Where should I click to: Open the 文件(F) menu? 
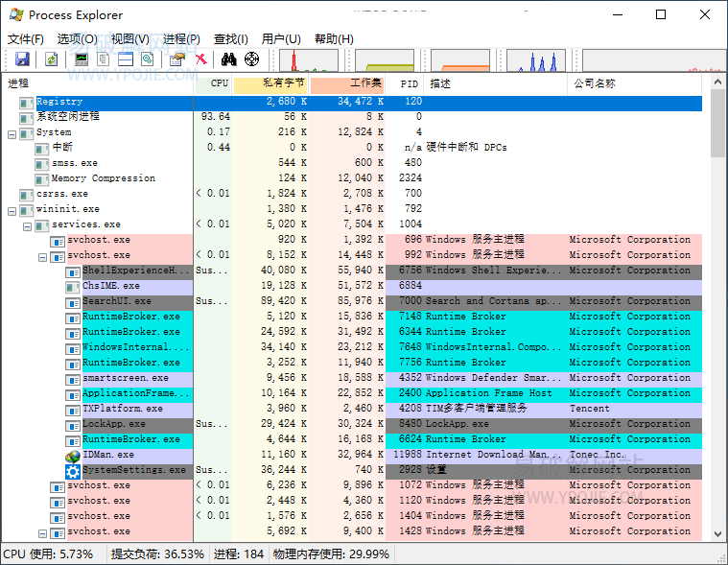click(x=26, y=39)
